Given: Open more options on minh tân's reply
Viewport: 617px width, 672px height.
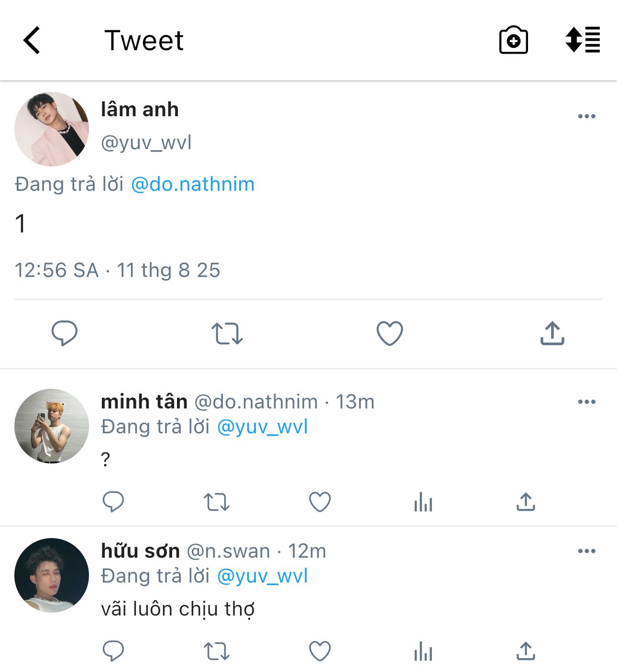Looking at the screenshot, I should (586, 402).
